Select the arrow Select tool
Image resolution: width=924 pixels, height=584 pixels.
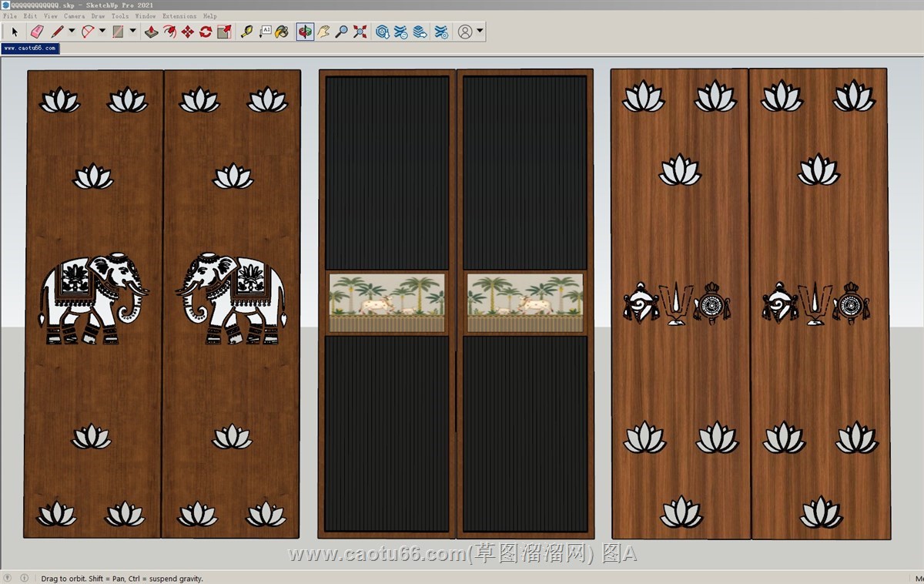[x=14, y=32]
